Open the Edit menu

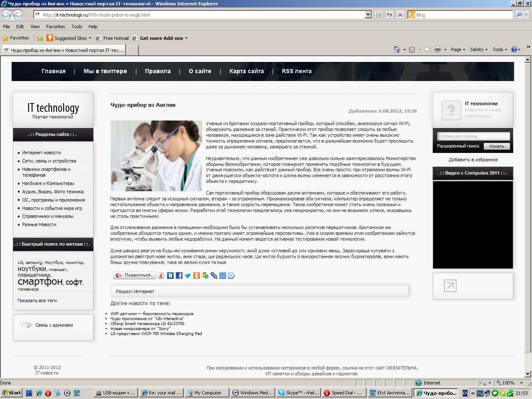(20, 26)
